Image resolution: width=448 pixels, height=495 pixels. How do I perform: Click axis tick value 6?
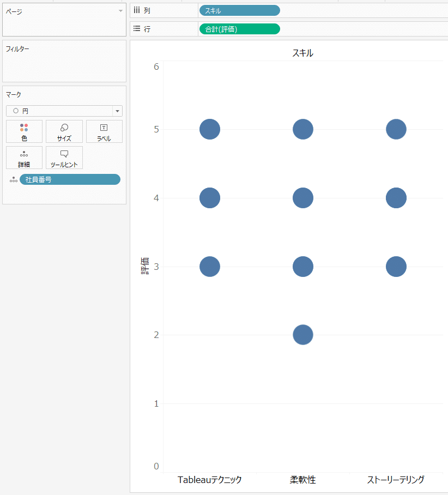click(156, 67)
